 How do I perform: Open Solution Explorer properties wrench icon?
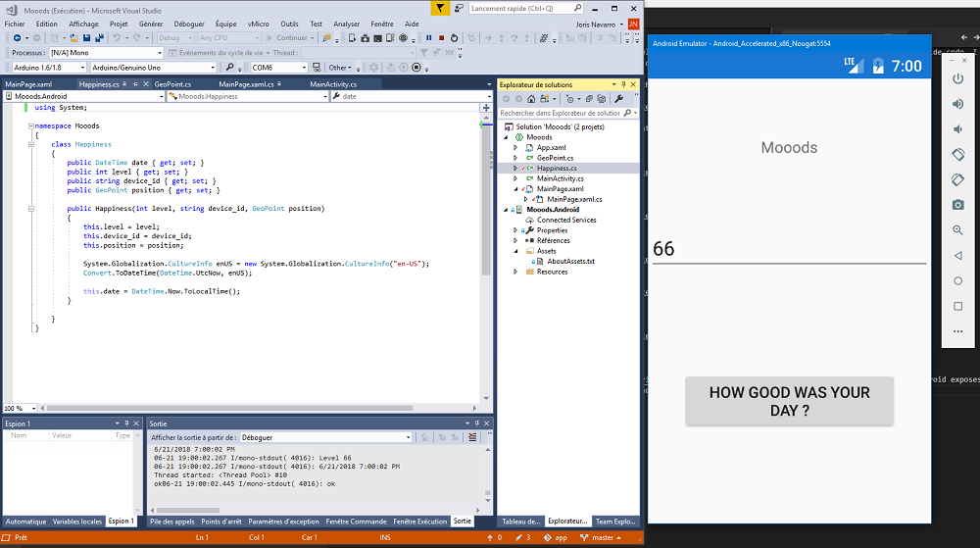coord(618,99)
